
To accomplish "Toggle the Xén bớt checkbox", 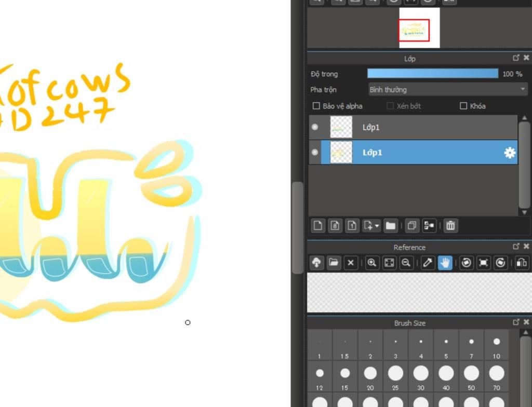I will 390,106.
